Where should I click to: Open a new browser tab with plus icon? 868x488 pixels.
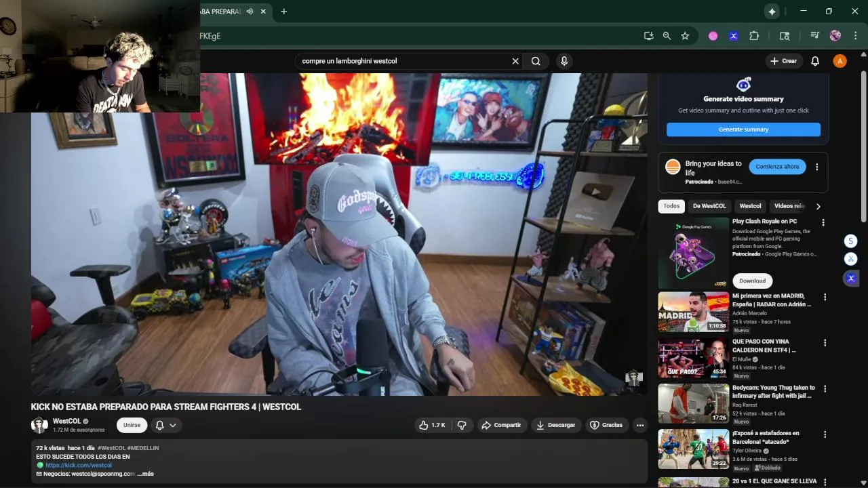tap(283, 12)
